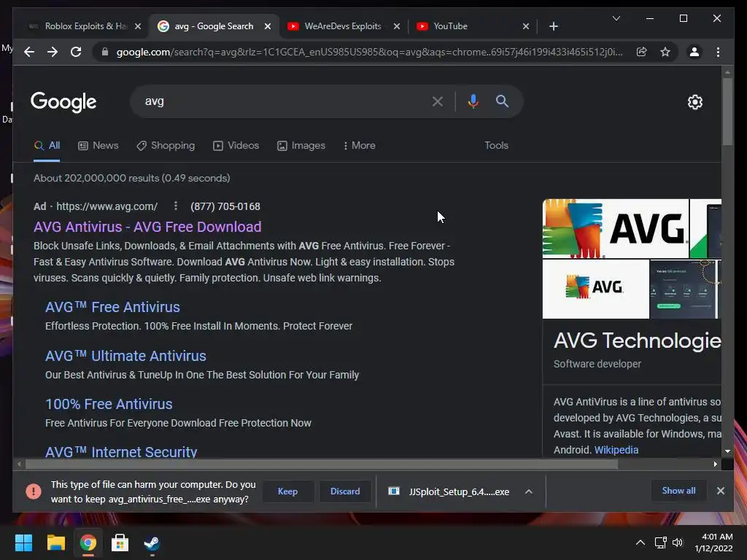Open Google quick settings gear
The width and height of the screenshot is (747, 560).
coord(694,102)
